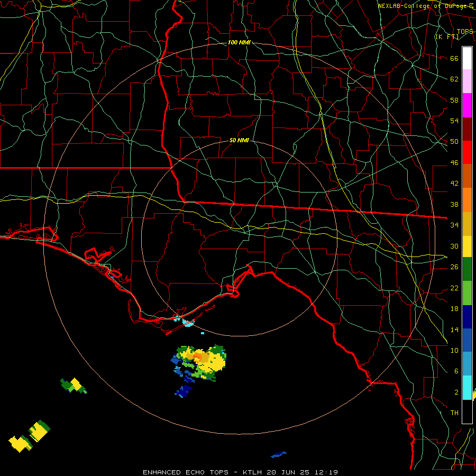Screen dimensions: 476x476
Task: Click the 18 label on legend
Action: (x=454, y=309)
